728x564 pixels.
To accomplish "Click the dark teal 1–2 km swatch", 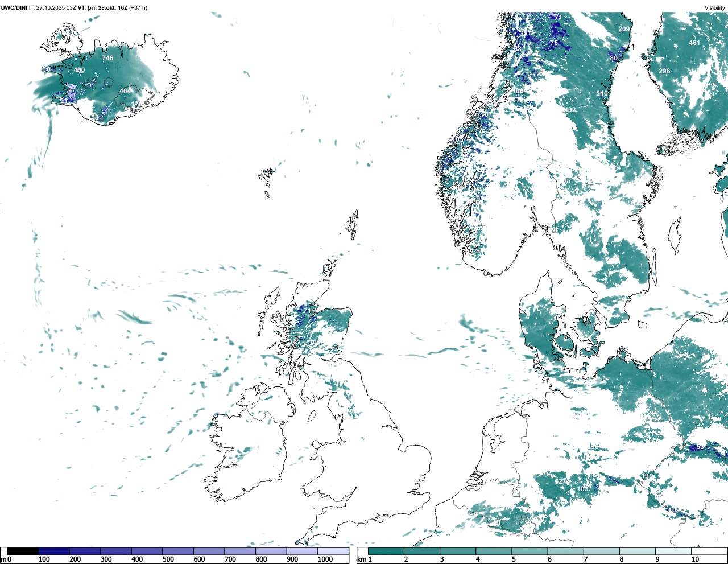I will click(386, 551).
